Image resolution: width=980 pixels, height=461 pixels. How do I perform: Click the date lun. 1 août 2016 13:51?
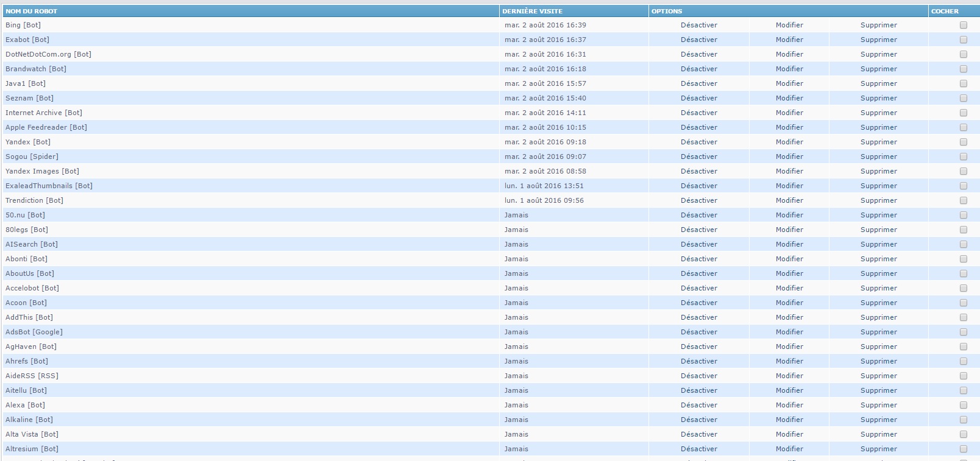544,186
